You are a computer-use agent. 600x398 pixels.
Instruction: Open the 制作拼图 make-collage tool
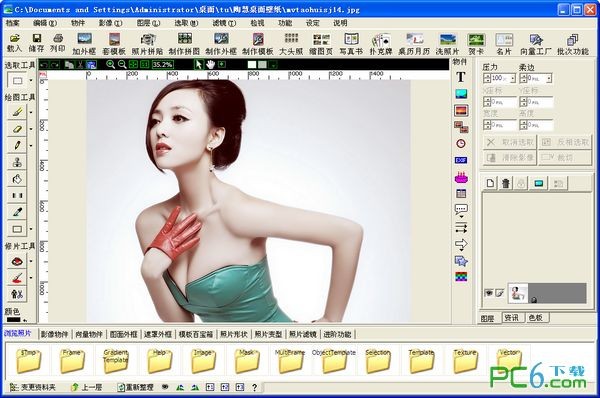pyautogui.click(x=184, y=44)
